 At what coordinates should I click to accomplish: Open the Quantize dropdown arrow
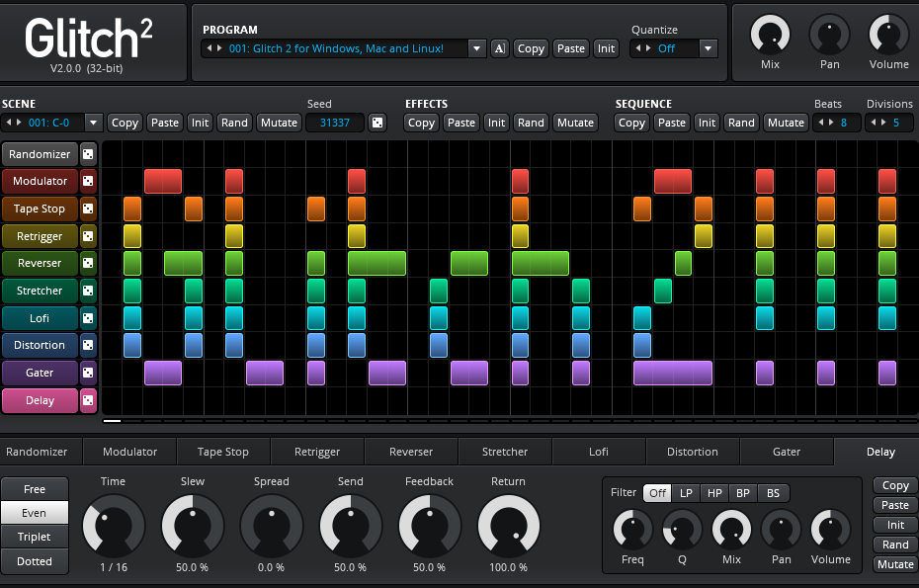click(x=708, y=48)
